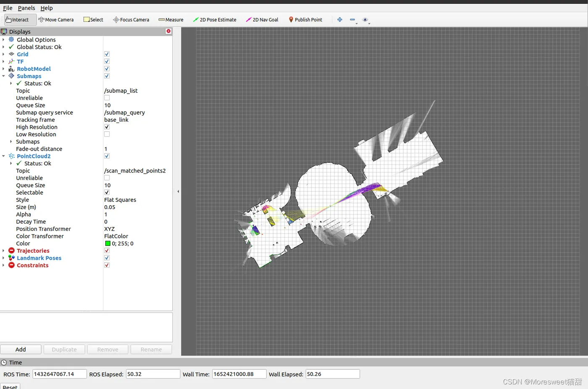Close the Displays panel
Viewport: 588px width, 389px height.
point(168,31)
